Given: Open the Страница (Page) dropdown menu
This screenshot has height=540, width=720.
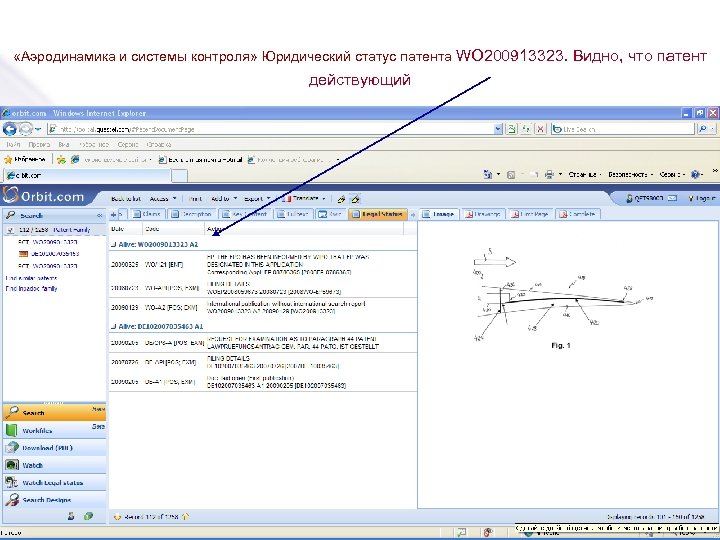Looking at the screenshot, I should point(585,174).
